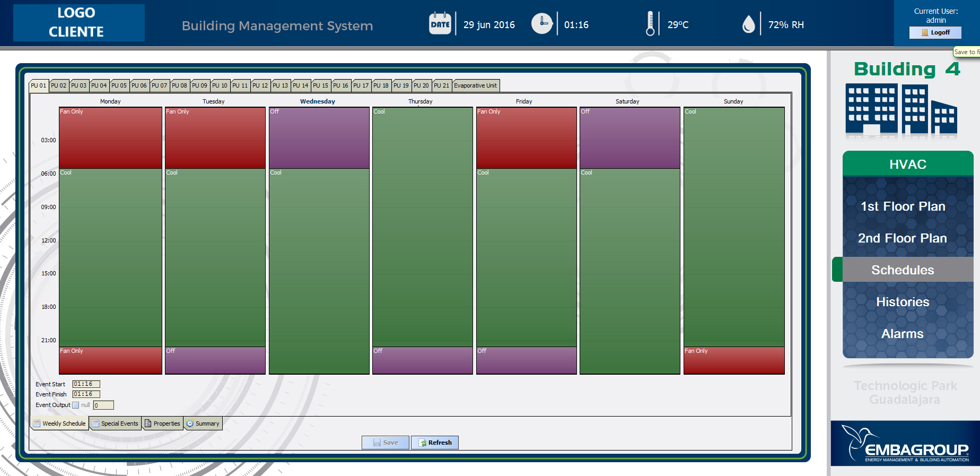
Task: Click the Saturday column header
Action: click(627, 101)
